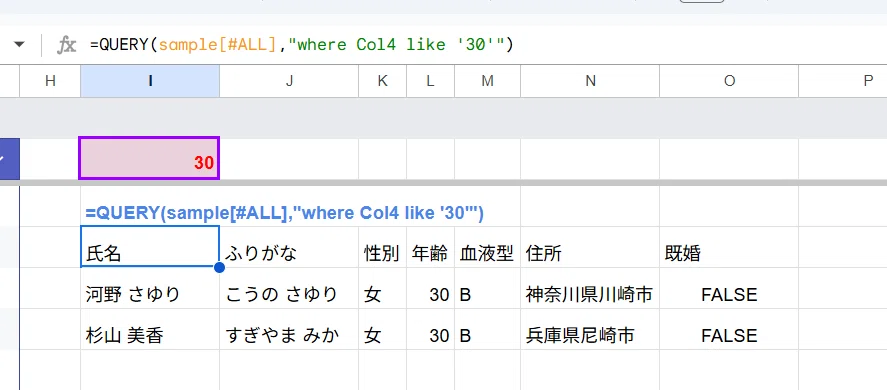This screenshot has width=887, height=390.
Task: Select column H header
Action: (x=50, y=81)
